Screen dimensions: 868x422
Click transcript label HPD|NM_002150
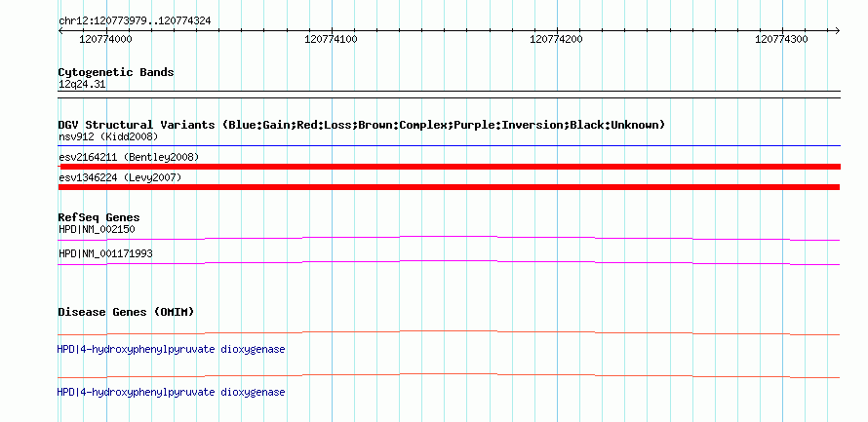[x=97, y=229]
